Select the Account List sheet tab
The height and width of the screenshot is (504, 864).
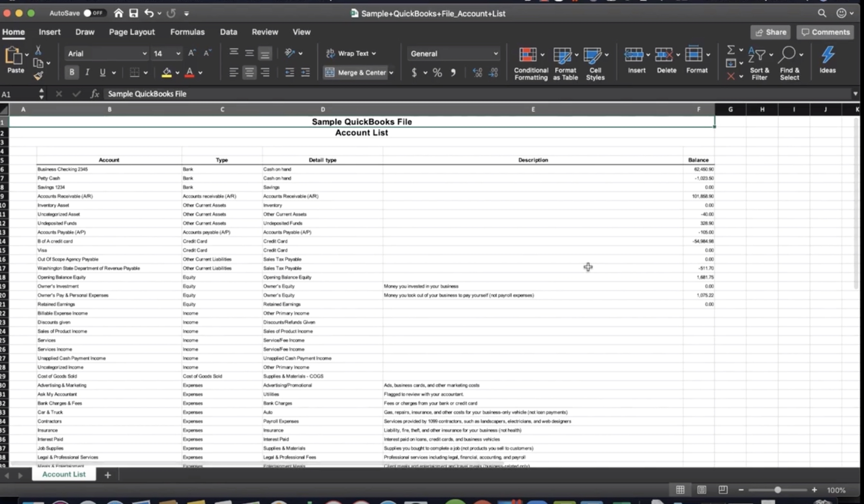pyautogui.click(x=64, y=474)
